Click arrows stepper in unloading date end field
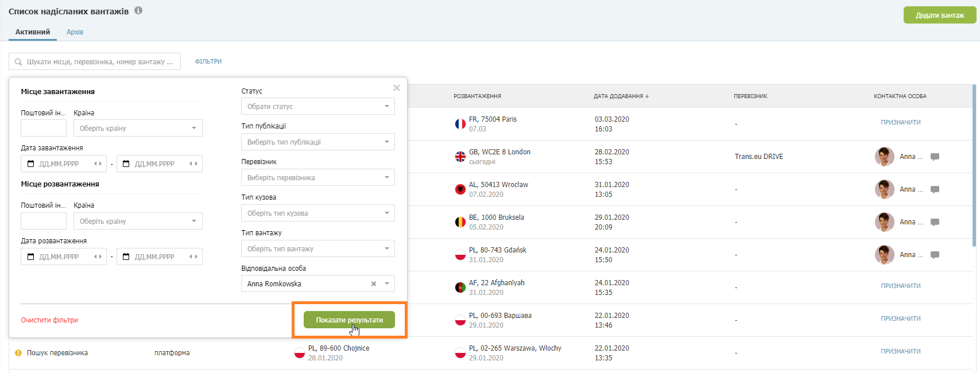Screen dimensions: 980x373 pos(193,257)
